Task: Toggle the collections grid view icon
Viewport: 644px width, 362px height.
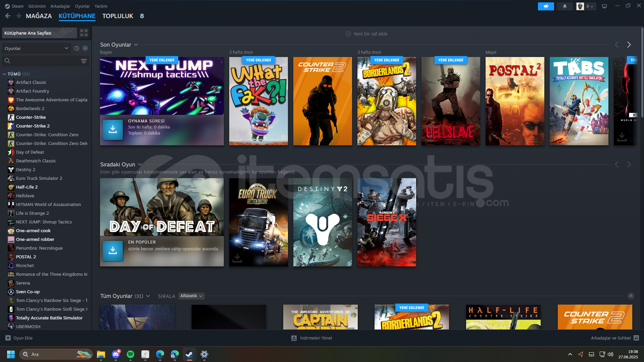Action: 84,33
